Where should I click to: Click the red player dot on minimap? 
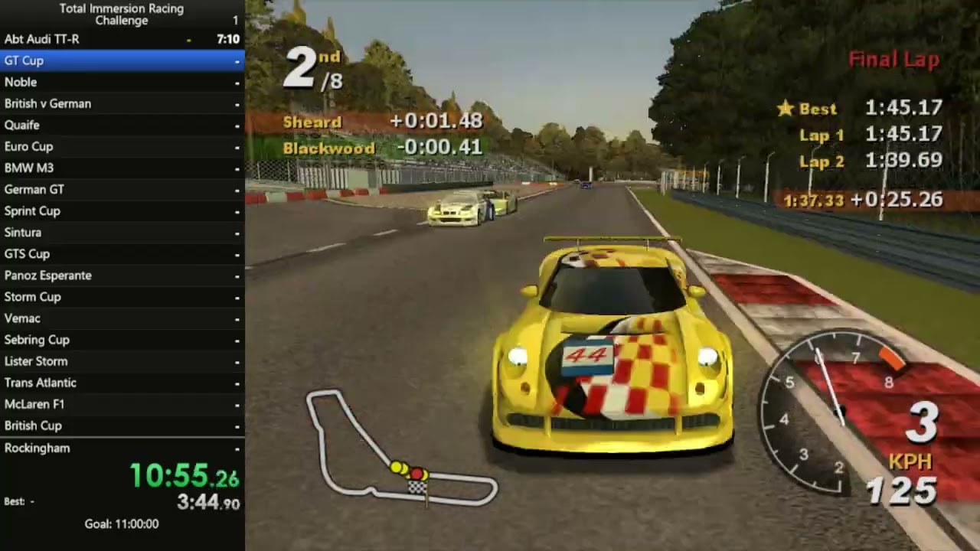[418, 474]
